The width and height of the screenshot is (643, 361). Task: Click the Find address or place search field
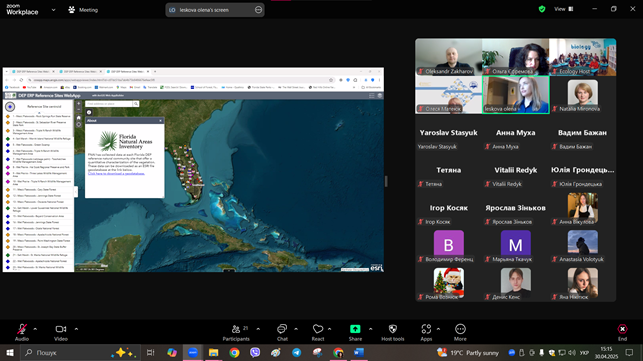click(x=109, y=104)
